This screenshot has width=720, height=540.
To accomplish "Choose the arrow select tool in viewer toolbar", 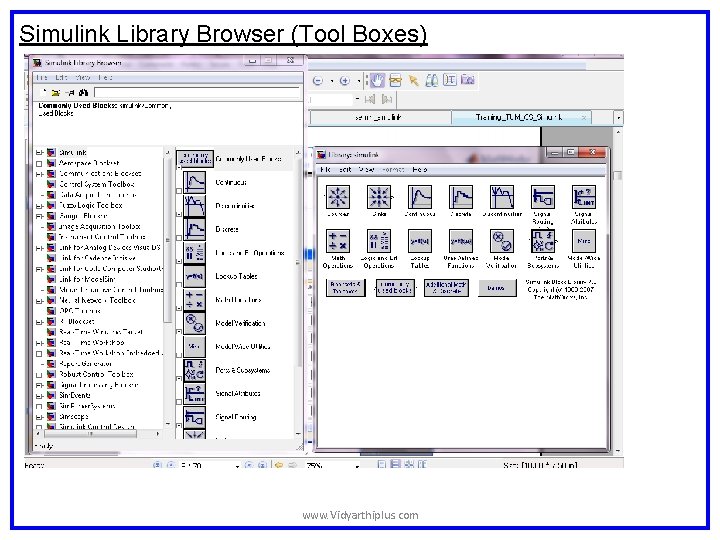I will tap(413, 81).
